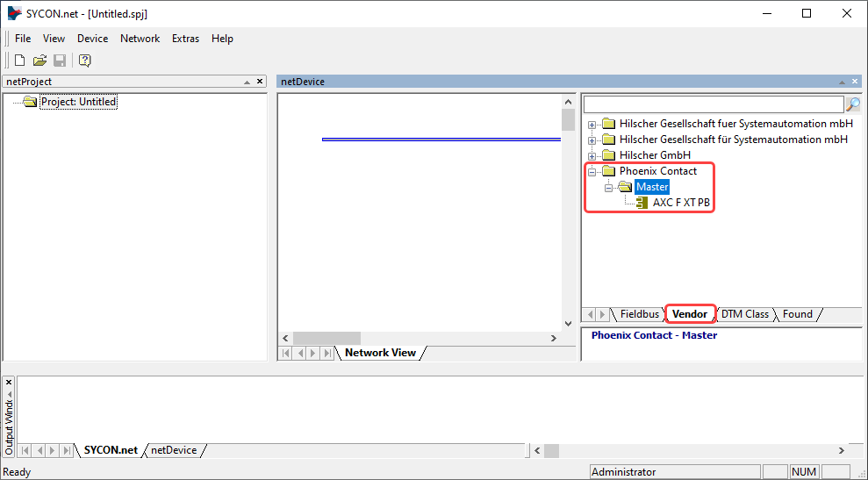Open the Help menu
Viewport: 868px width, 480px height.
click(222, 39)
